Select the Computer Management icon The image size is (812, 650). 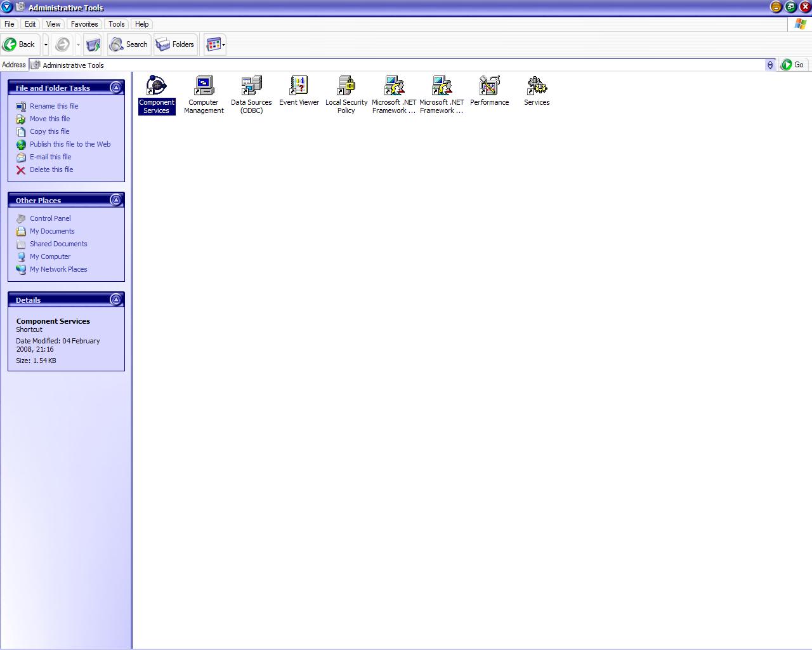click(x=204, y=85)
